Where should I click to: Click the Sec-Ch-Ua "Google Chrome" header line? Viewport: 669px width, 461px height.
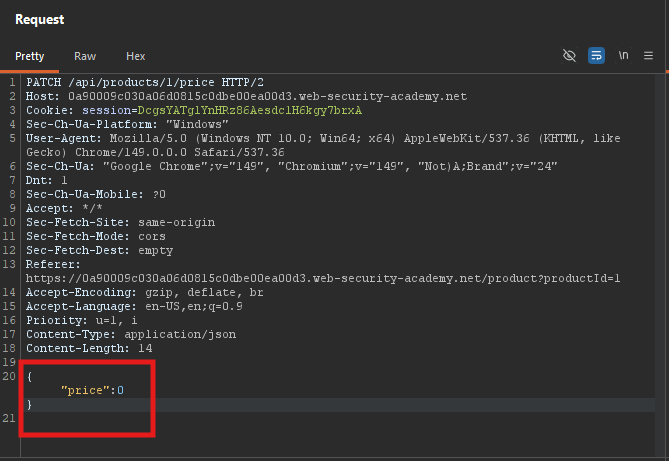coord(291,166)
